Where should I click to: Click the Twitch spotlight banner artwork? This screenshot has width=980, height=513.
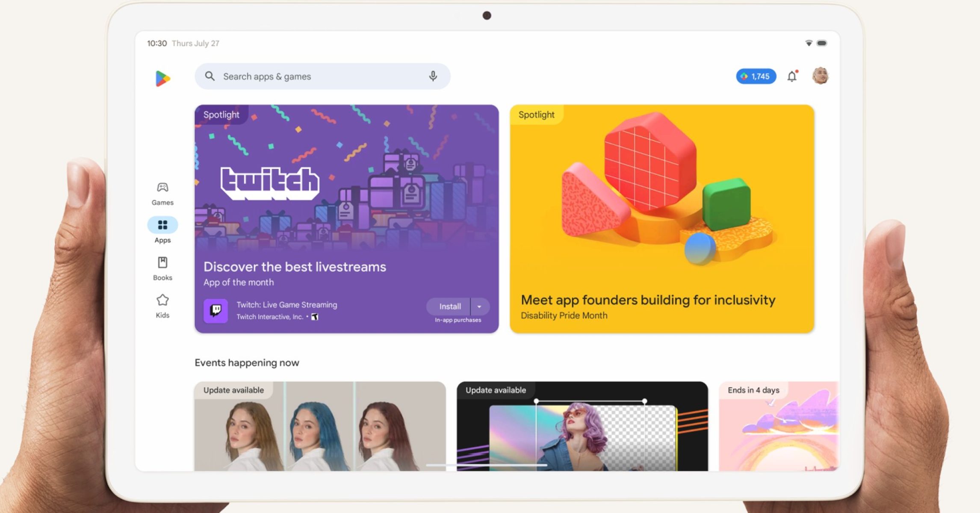pos(346,180)
